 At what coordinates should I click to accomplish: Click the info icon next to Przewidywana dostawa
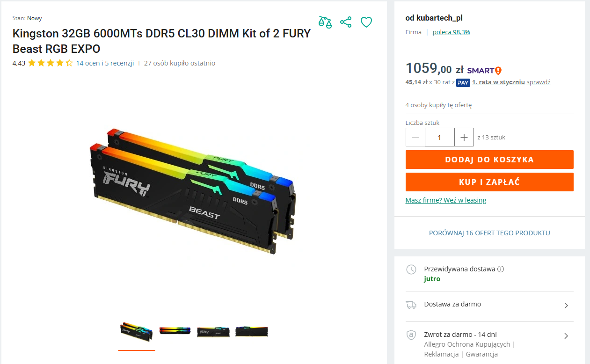501,269
